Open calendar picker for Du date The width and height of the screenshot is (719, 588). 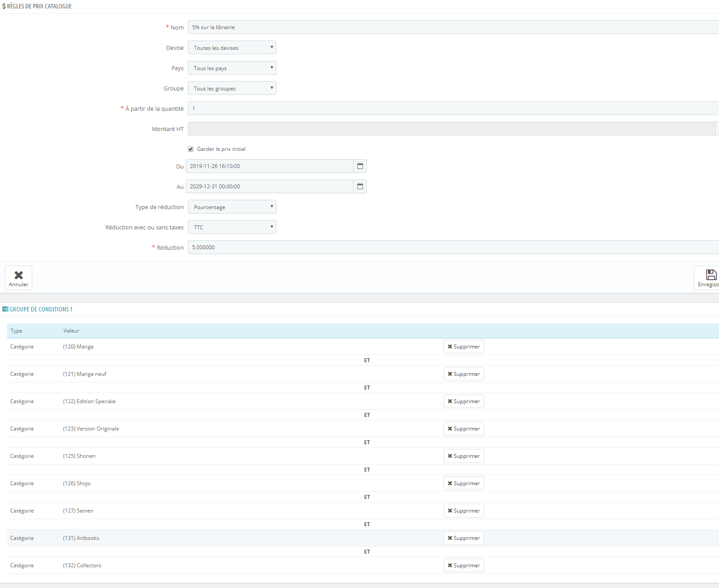click(360, 166)
